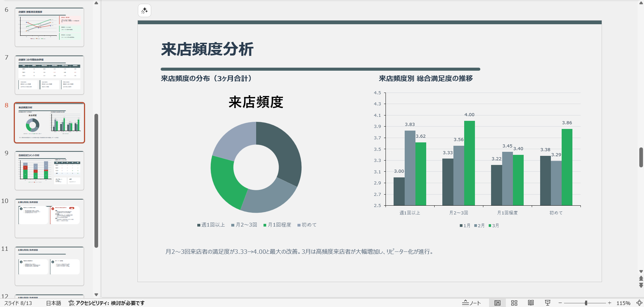The height and width of the screenshot is (307, 644).
Task: Click the 日本語 language indicator
Action: (x=53, y=303)
